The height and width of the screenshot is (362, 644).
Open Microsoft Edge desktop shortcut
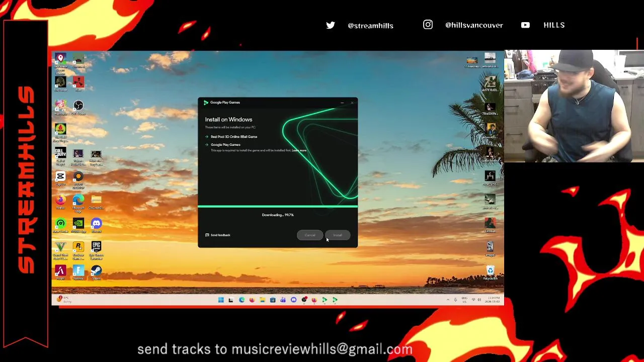click(x=78, y=203)
